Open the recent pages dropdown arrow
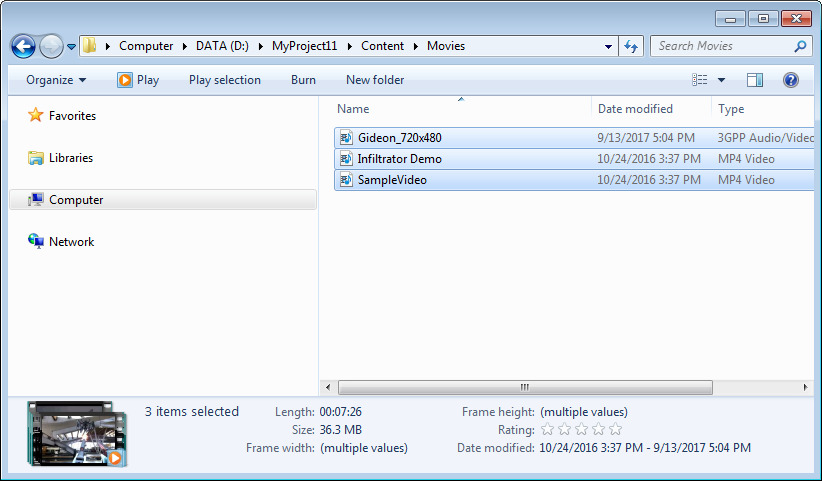Screen dimensions: 822x481 click(x=72, y=47)
